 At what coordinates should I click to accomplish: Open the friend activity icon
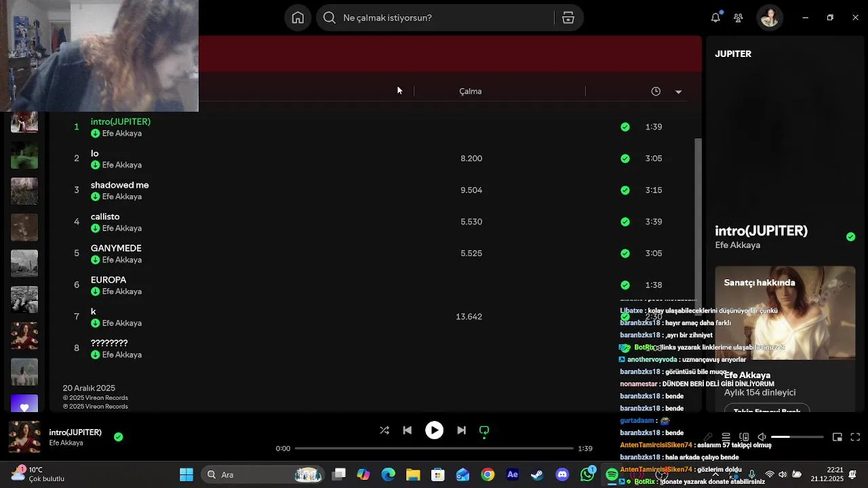[738, 18]
